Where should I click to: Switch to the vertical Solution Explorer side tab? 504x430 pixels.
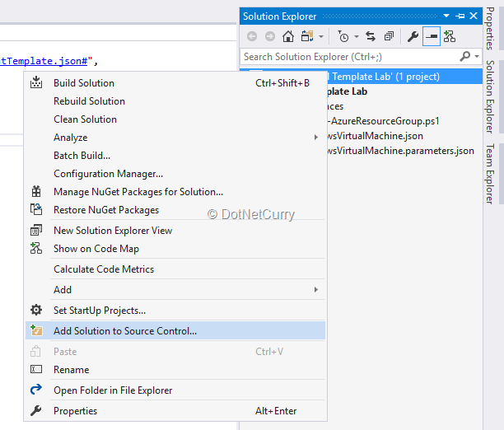coord(489,96)
